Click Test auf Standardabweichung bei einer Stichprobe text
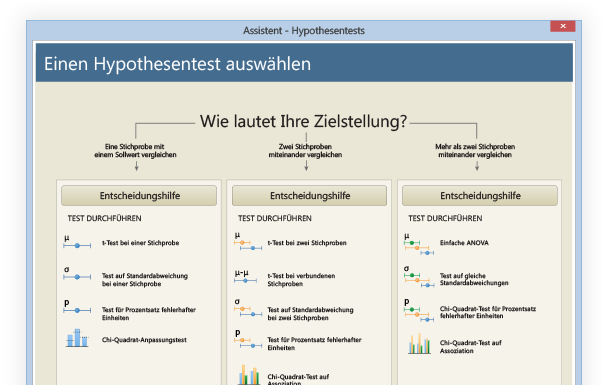This screenshot has width=602, height=385. click(145, 280)
